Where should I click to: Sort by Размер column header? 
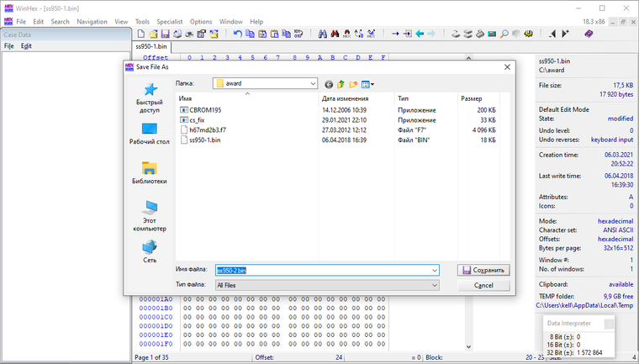coord(478,98)
